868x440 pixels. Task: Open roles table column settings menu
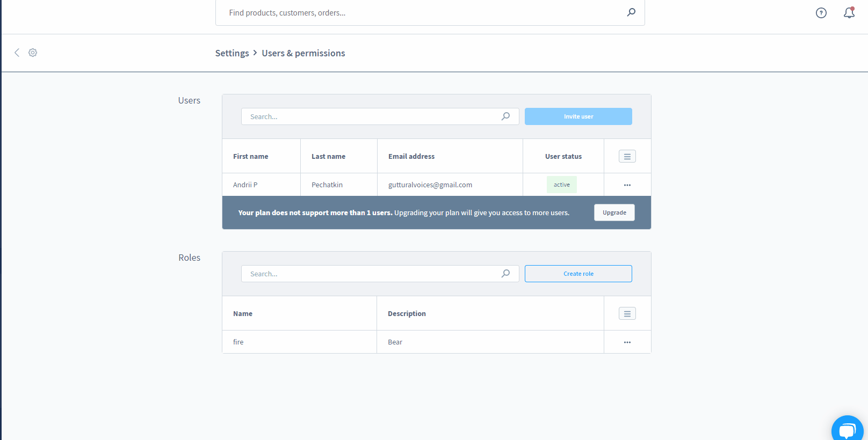[x=627, y=313]
